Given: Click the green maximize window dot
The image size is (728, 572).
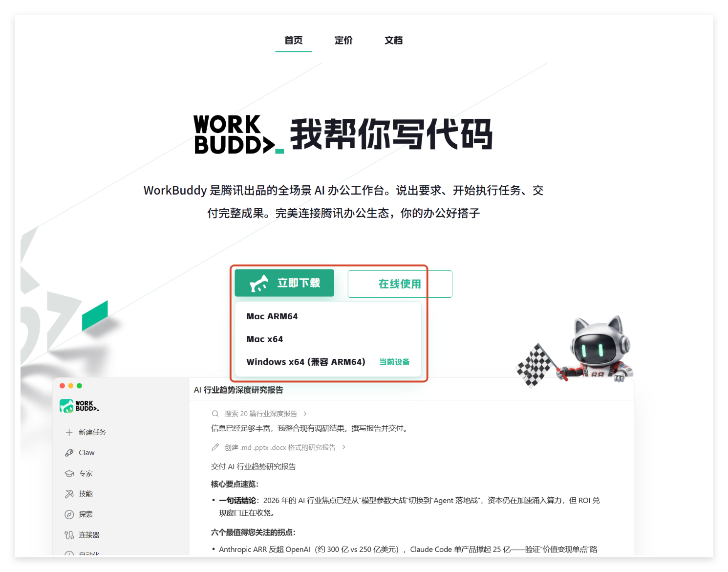Looking at the screenshot, I should pos(79,386).
